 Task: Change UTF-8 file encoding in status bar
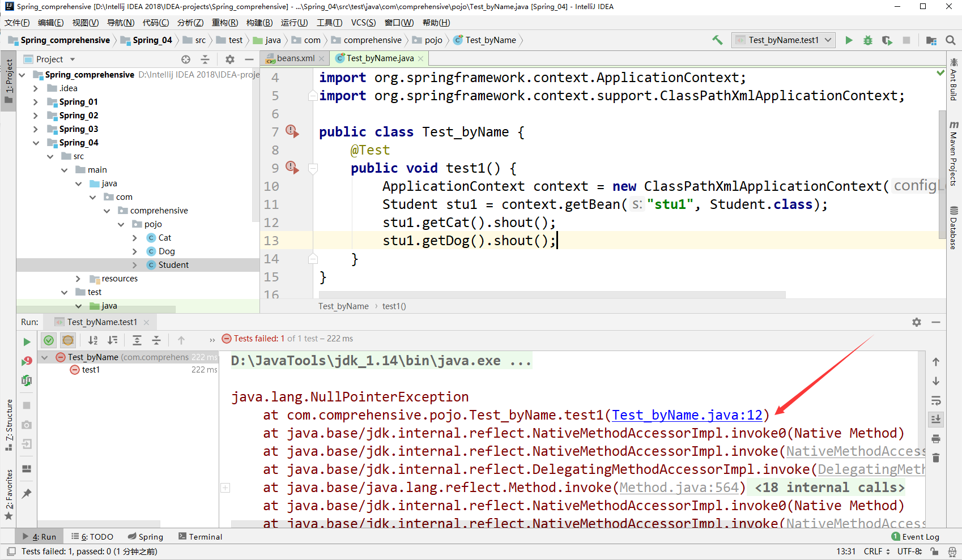[x=910, y=552]
